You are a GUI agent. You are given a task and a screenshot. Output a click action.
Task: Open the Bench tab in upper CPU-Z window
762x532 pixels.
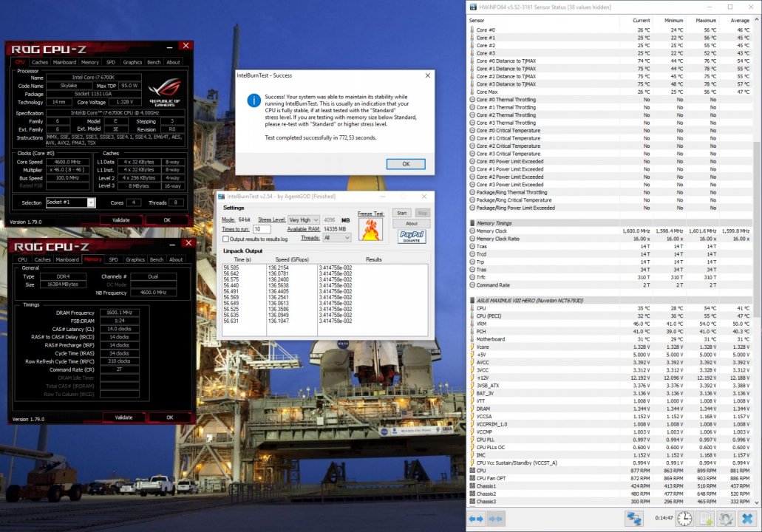coord(154,62)
